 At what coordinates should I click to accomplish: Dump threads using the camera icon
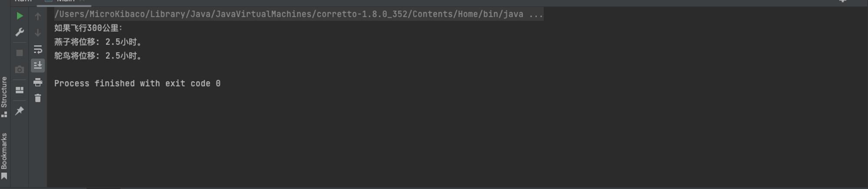[x=20, y=69]
